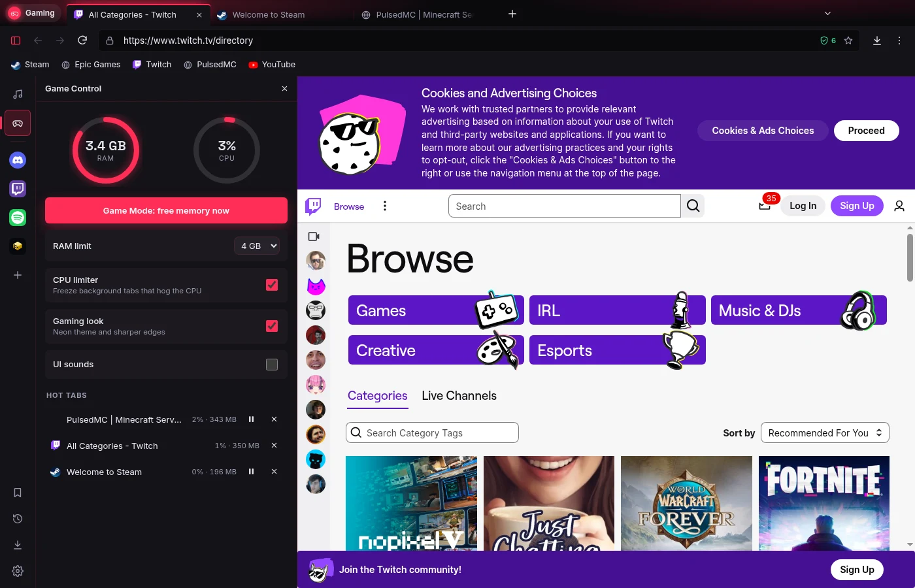Open Spotify in the sidebar

click(18, 218)
